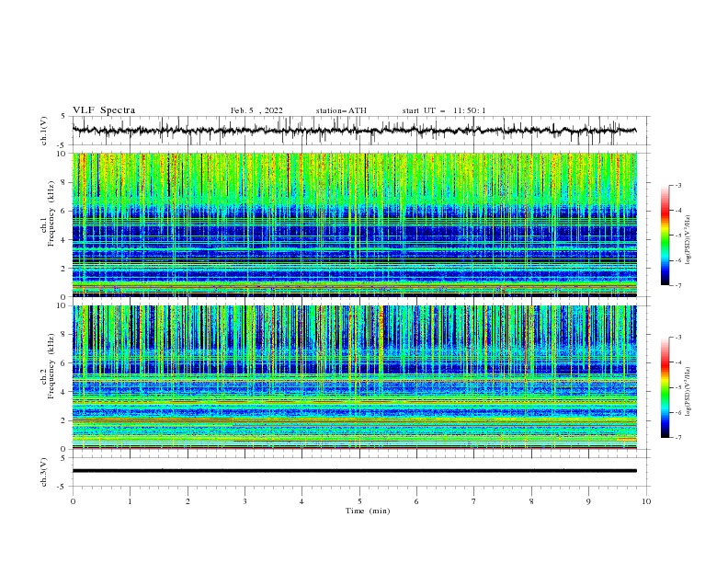Click the time axis tick label '3'
The width and height of the screenshot is (728, 563).
tap(245, 501)
